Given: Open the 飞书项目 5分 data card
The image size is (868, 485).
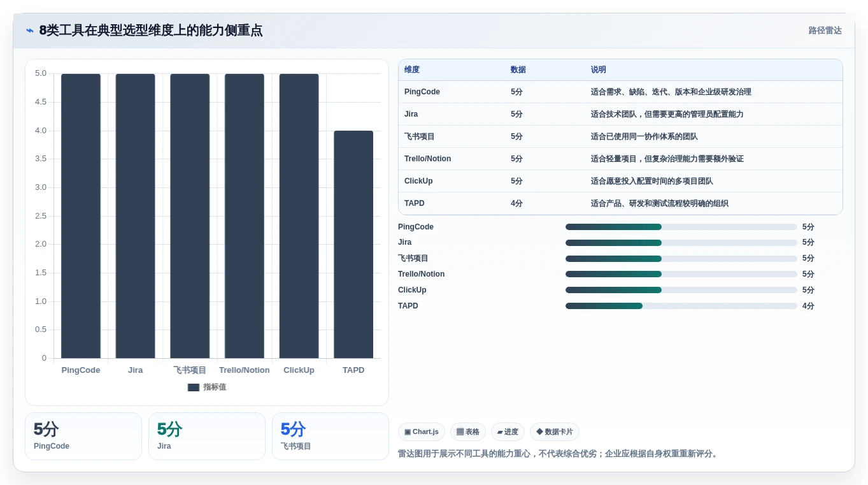Looking at the screenshot, I should pyautogui.click(x=331, y=436).
